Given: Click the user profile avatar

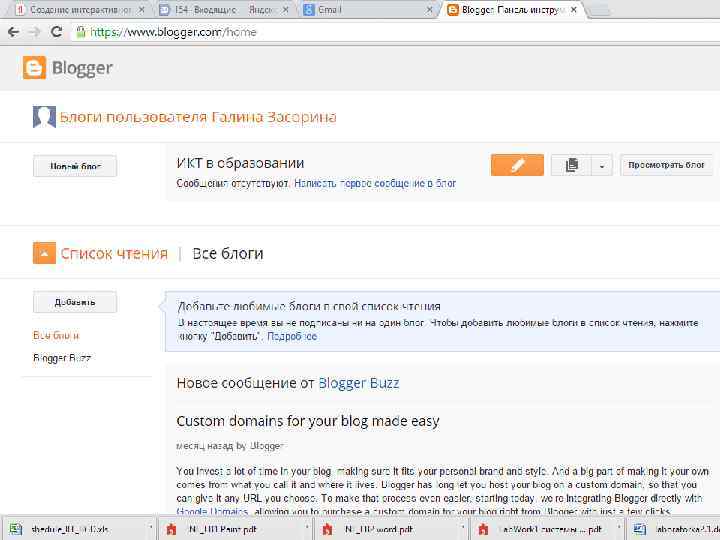Looking at the screenshot, I should (x=44, y=117).
